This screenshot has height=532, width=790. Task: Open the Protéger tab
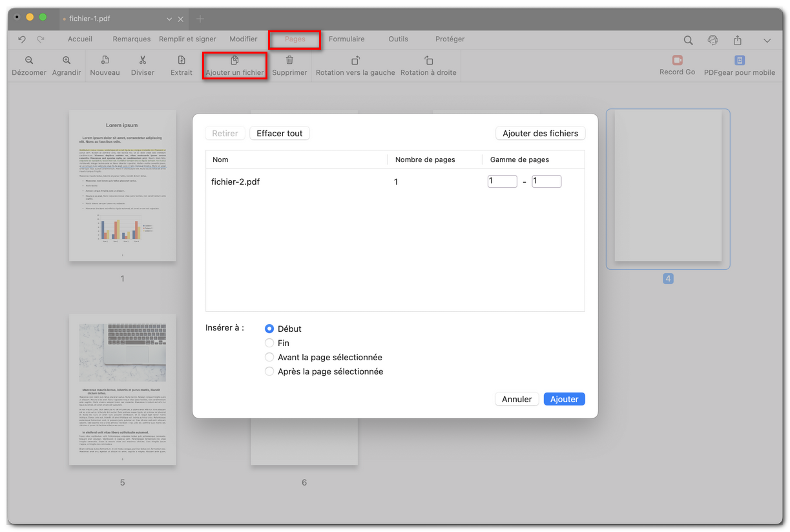coord(449,39)
